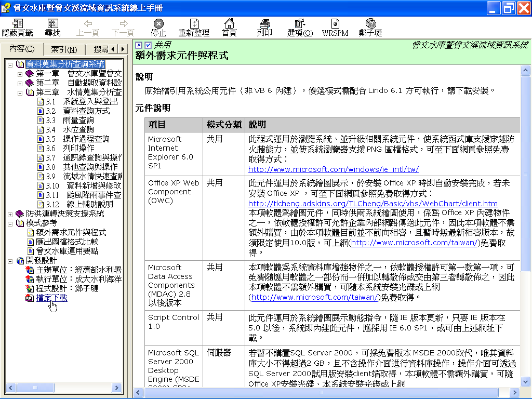Click the 模式分類 column header
The height and width of the screenshot is (399, 532).
coord(224,125)
